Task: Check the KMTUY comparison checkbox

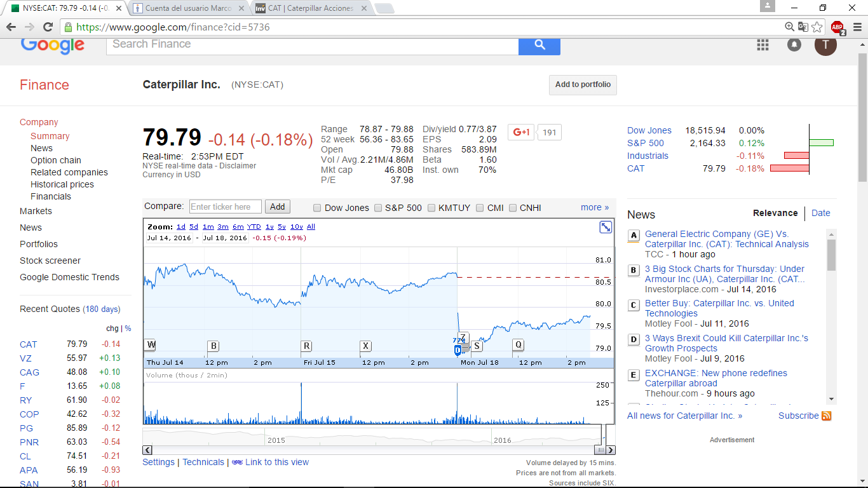Action: coord(431,208)
